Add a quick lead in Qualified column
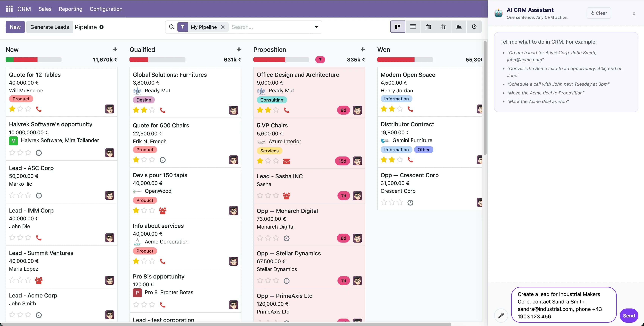Screen dimensions: 644x326 (239, 49)
